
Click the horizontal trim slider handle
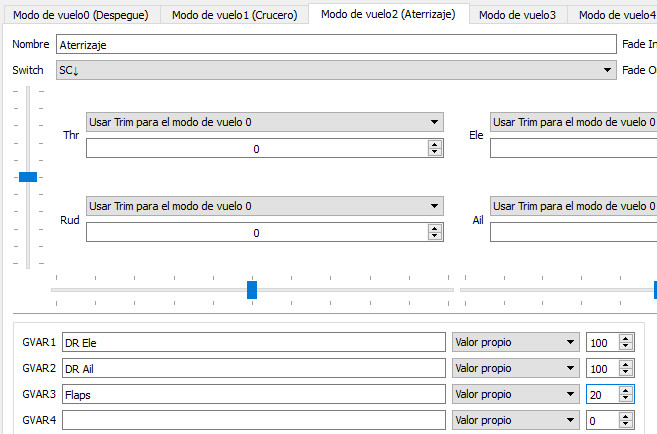coord(252,289)
